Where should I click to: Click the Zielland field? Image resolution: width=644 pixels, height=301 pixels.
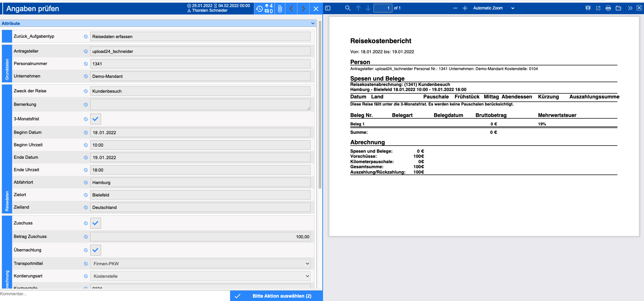coord(200,207)
